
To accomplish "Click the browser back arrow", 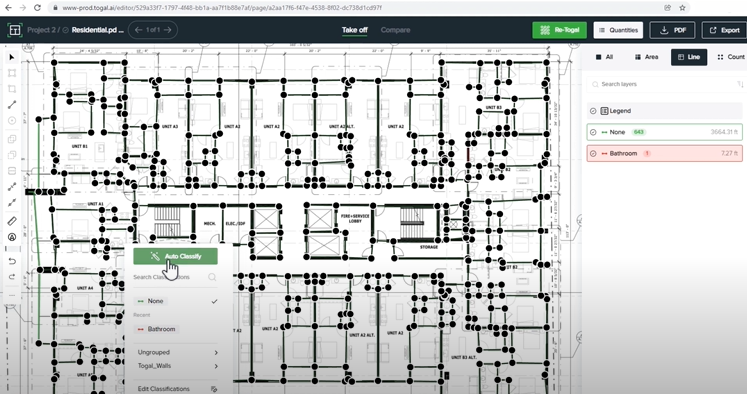I will pyautogui.click(x=8, y=8).
